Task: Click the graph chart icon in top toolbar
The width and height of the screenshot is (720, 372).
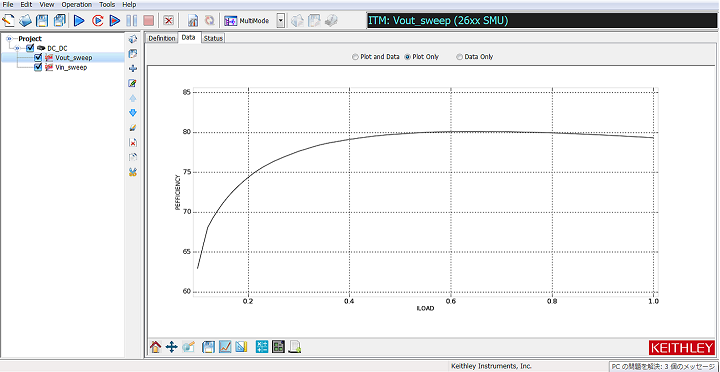Action: pos(193,20)
